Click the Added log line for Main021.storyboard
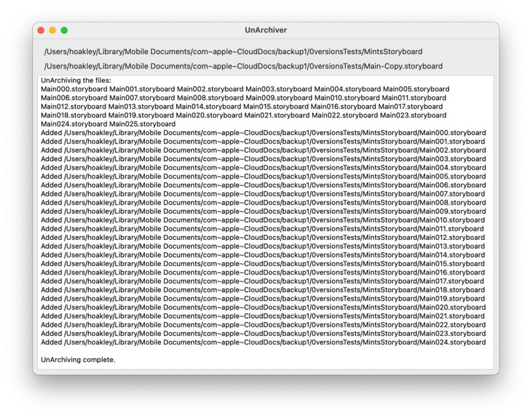This screenshot has height=418, width=532. 263,316
